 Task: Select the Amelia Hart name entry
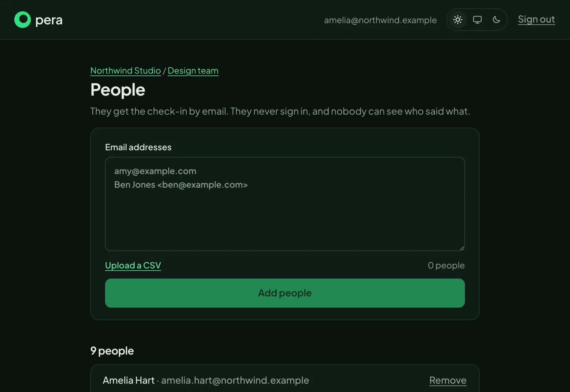[x=129, y=380]
